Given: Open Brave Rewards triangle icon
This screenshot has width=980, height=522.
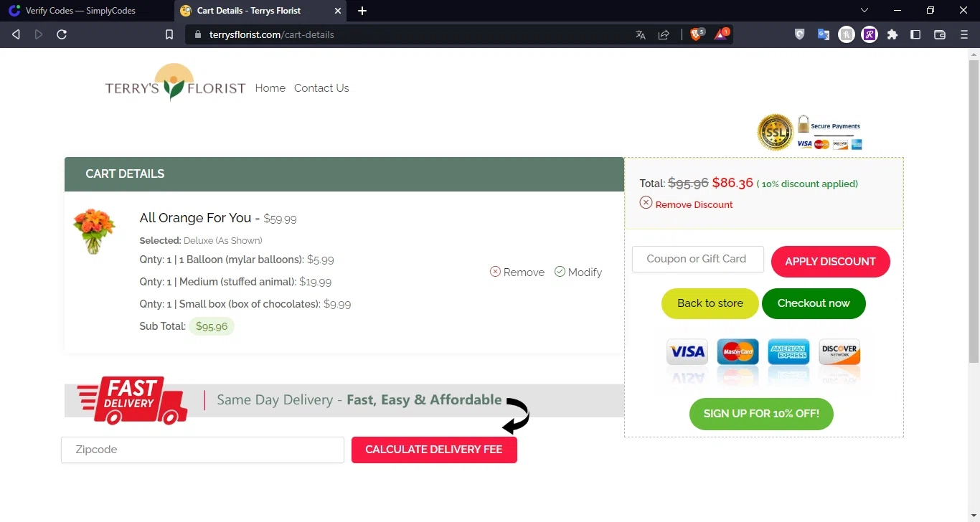Looking at the screenshot, I should coord(721,34).
